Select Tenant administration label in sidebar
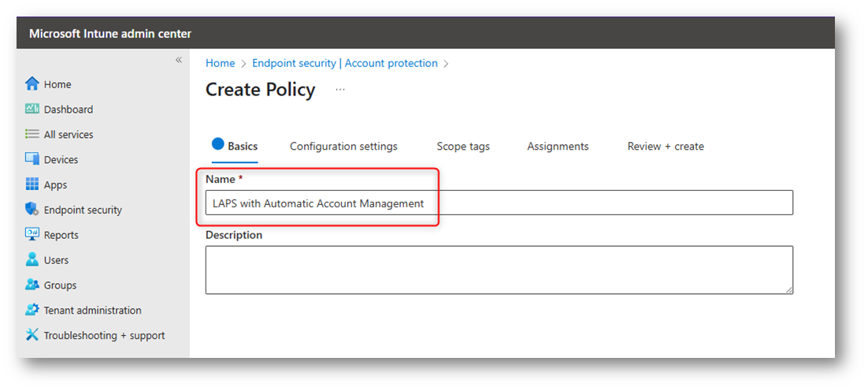This screenshot has height=391, width=868. coord(92,310)
